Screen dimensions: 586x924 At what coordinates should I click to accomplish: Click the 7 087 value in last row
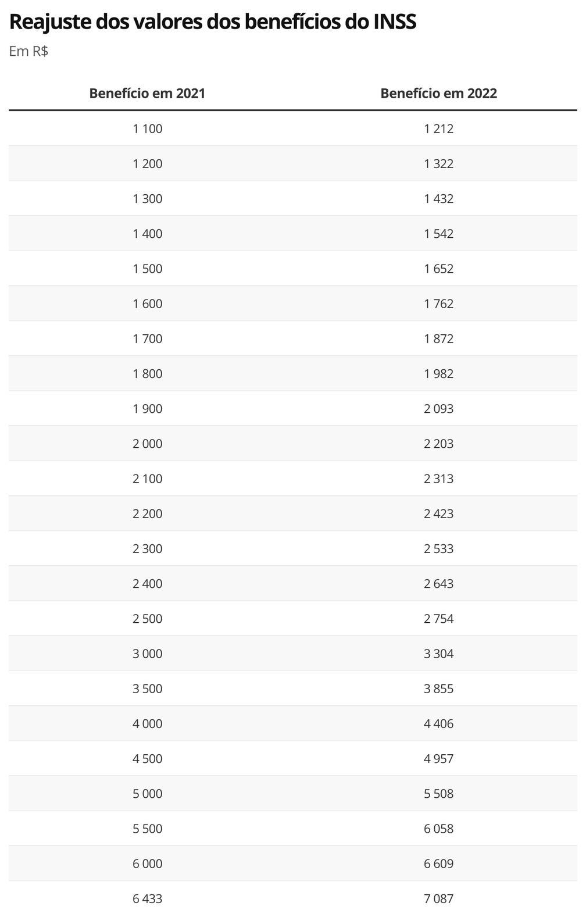[x=438, y=898]
